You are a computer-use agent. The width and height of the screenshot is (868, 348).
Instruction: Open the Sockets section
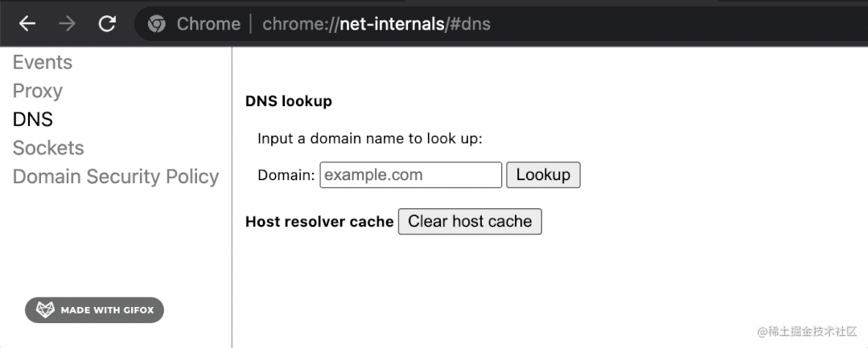pyautogui.click(x=48, y=148)
